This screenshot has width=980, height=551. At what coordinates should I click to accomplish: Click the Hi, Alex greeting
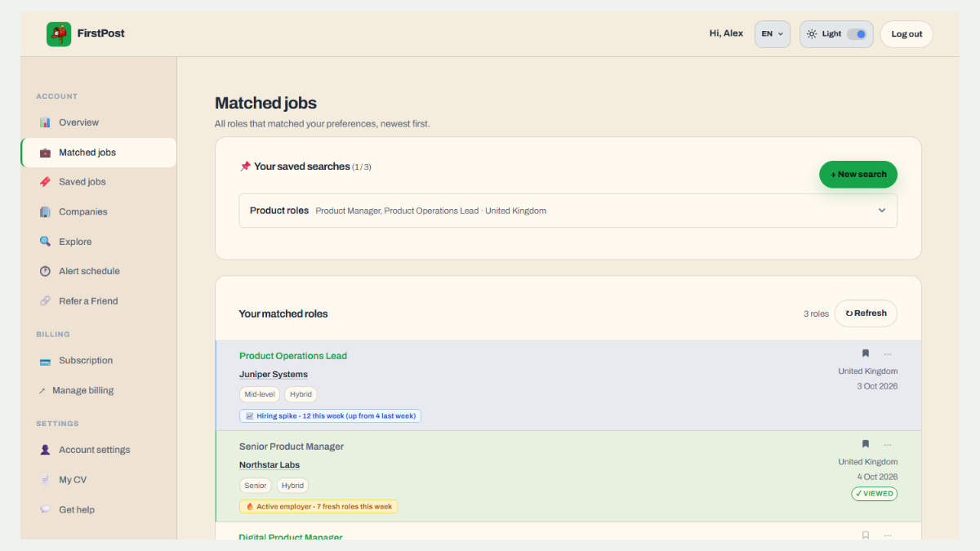click(726, 33)
